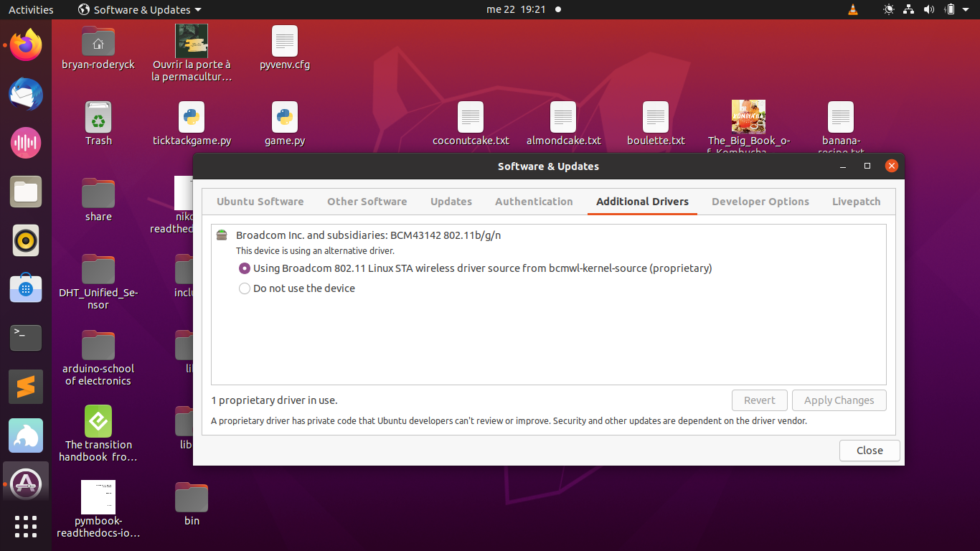Click Broadcom BCM43142 device chip icon

(222, 235)
